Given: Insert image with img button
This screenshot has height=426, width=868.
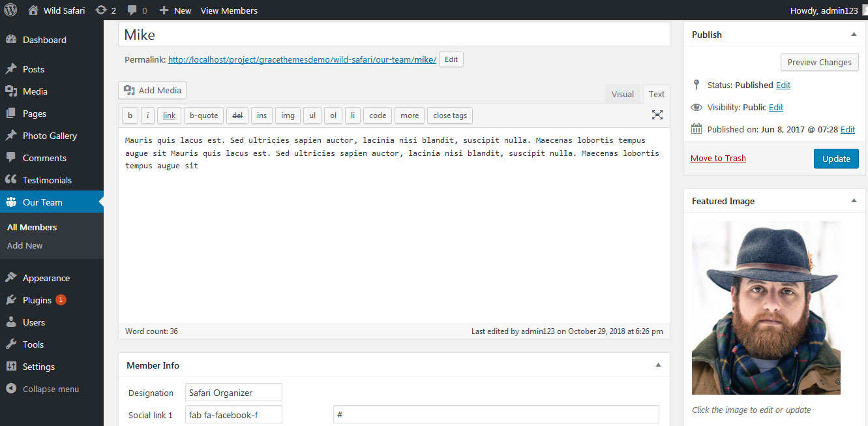Looking at the screenshot, I should pos(288,115).
